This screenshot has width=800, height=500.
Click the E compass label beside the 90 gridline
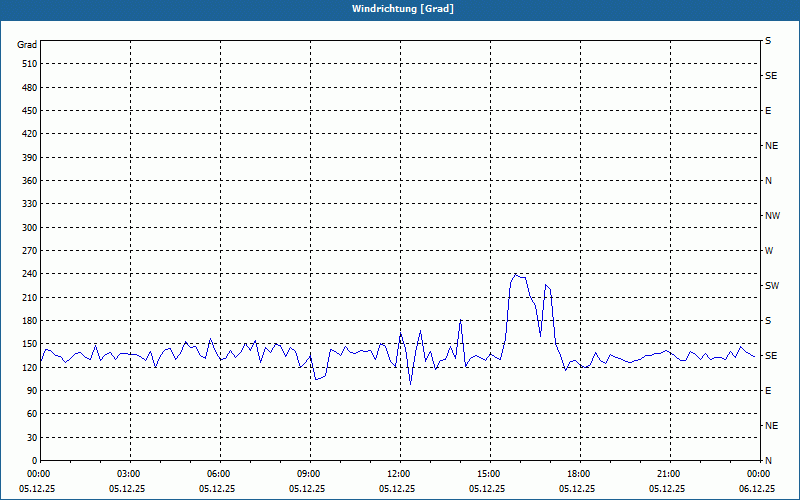[768, 391]
